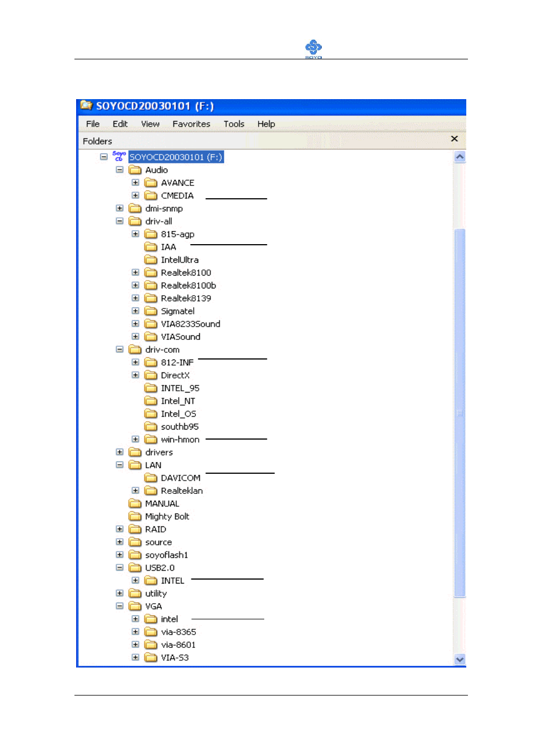534x756 pixels.
Task: Open the Edit menu
Action: pos(120,124)
